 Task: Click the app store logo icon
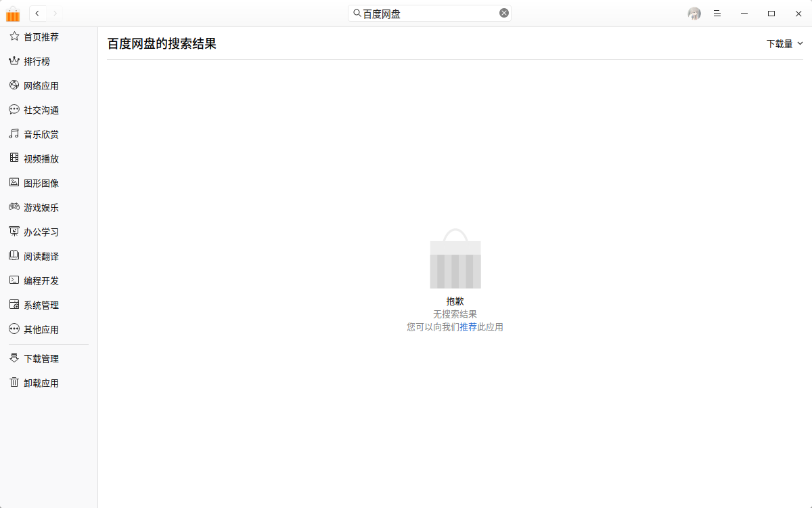pos(13,14)
